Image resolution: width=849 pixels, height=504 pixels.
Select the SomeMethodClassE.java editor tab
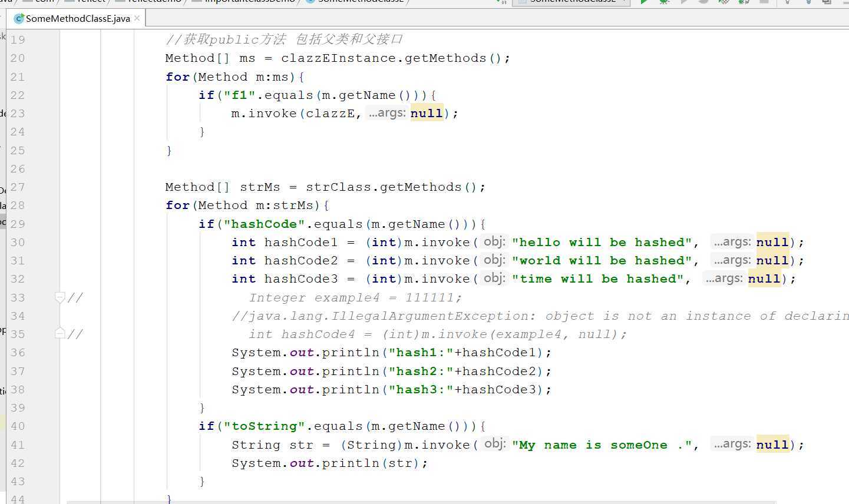click(x=77, y=18)
